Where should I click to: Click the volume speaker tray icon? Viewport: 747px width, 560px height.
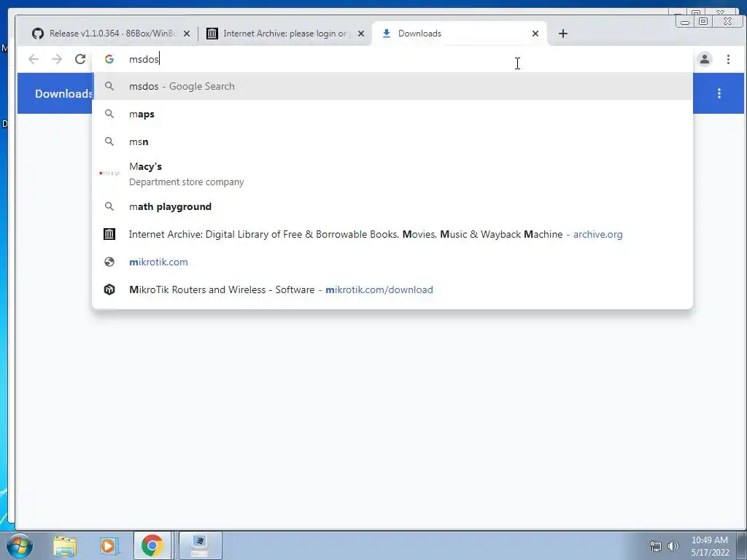coord(673,546)
